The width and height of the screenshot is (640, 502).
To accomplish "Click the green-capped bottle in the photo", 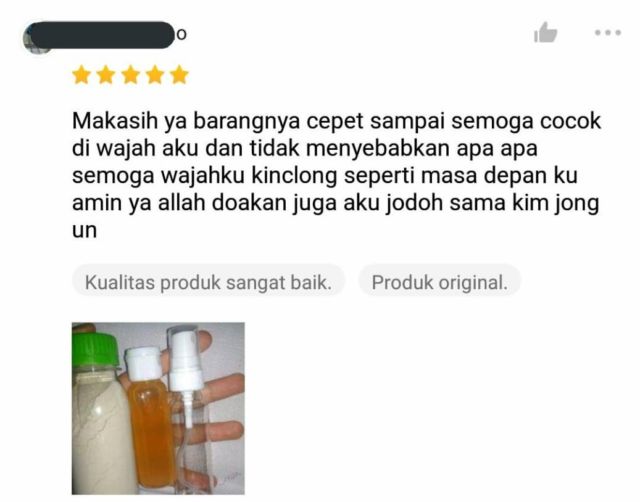I will 100,412.
